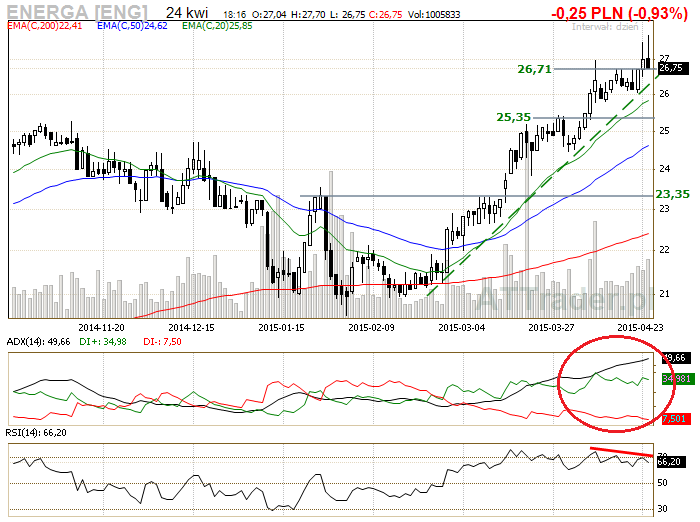Click the Vol:1005833 value
700x522 pixels.
[x=434, y=15]
